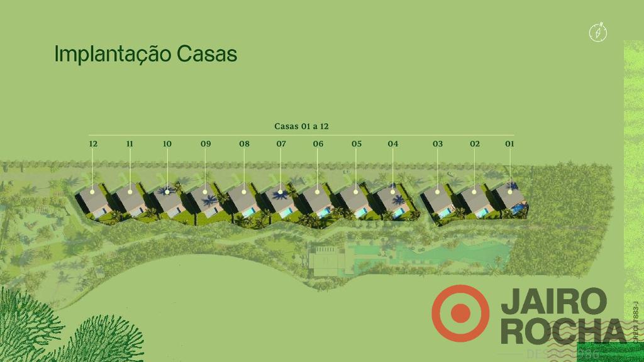This screenshot has width=644, height=362.
Task: Select the marker dot on house 10
Action: pyautogui.click(x=167, y=192)
